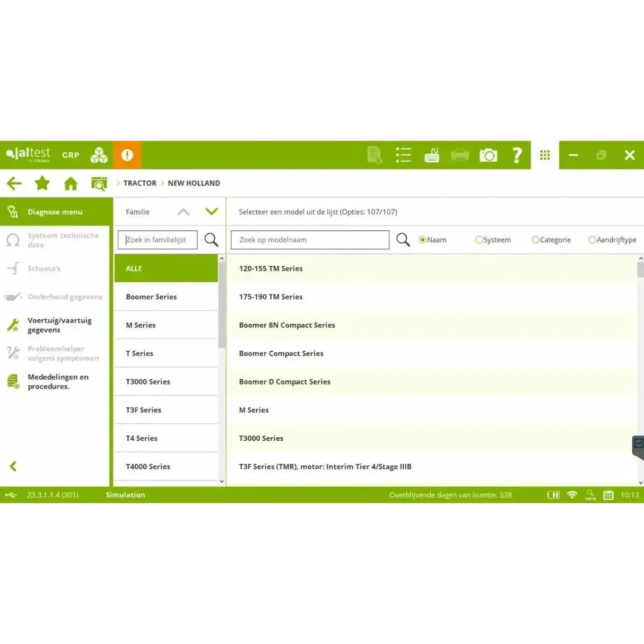The image size is (644, 644).
Task: Click the family list scrollbar up arrow
Action: coord(222,258)
